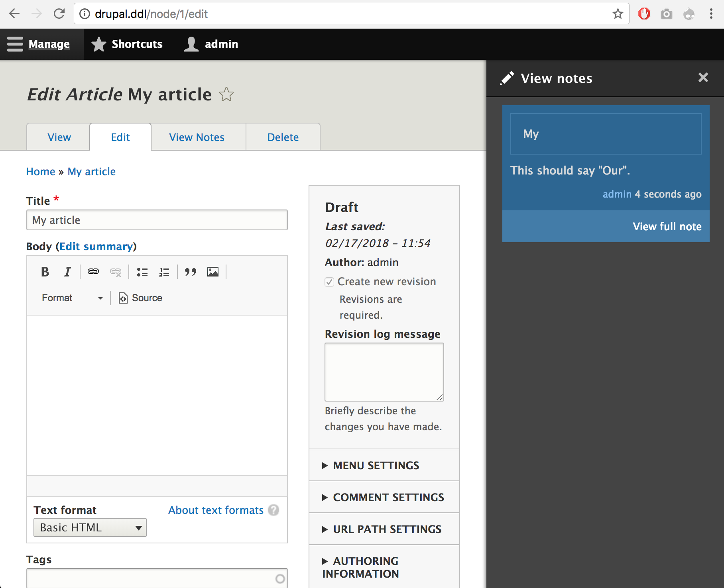Image resolution: width=724 pixels, height=588 pixels.
Task: Insert a numbered list
Action: coord(164,272)
